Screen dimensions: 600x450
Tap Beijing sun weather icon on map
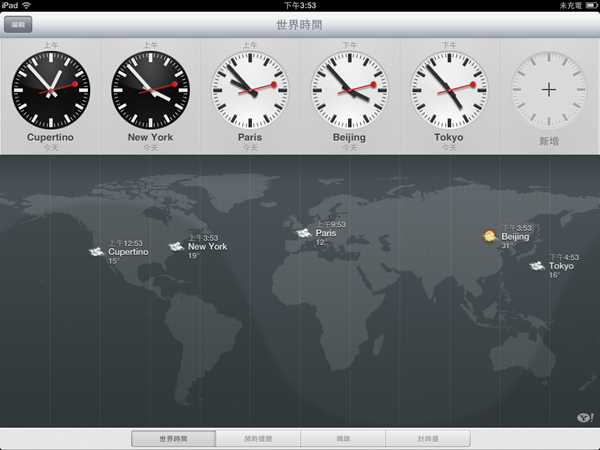coord(489,237)
